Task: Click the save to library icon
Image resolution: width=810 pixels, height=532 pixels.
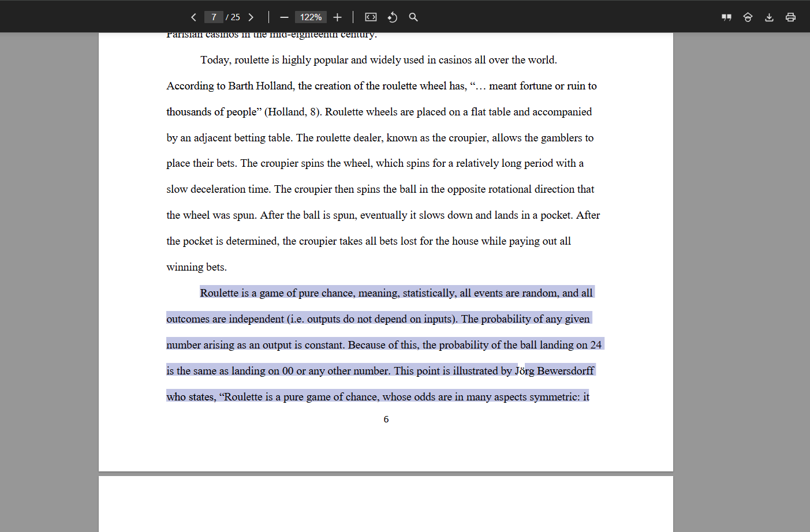Action: (748, 17)
